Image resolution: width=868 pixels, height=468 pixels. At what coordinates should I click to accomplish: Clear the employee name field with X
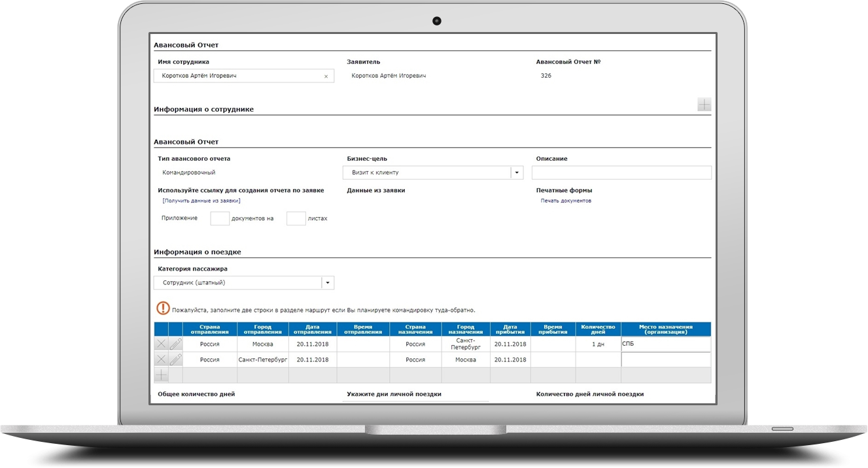(x=326, y=76)
